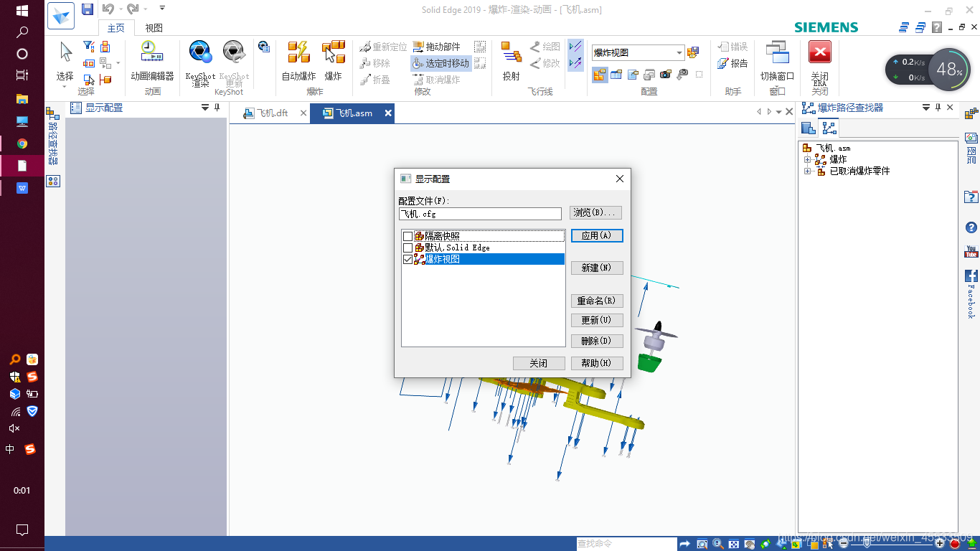This screenshot has height=551, width=980.
Task: Pin the 显示配置 side panel
Action: [217, 108]
